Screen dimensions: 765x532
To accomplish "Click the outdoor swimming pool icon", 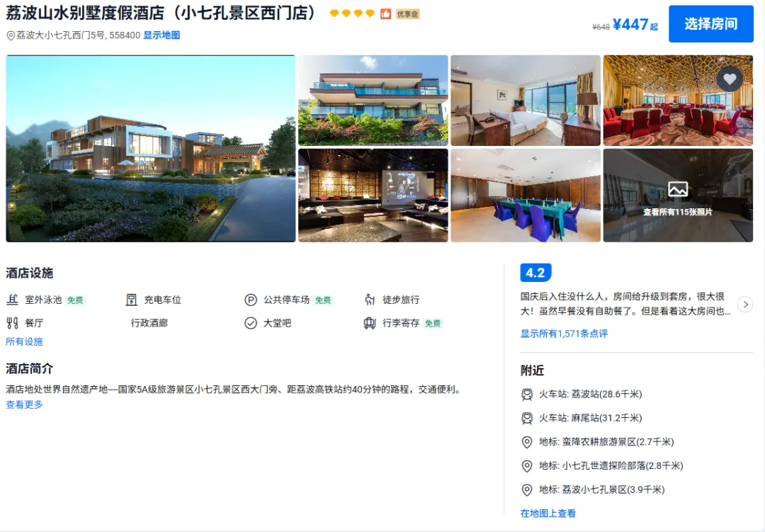I will (12, 300).
